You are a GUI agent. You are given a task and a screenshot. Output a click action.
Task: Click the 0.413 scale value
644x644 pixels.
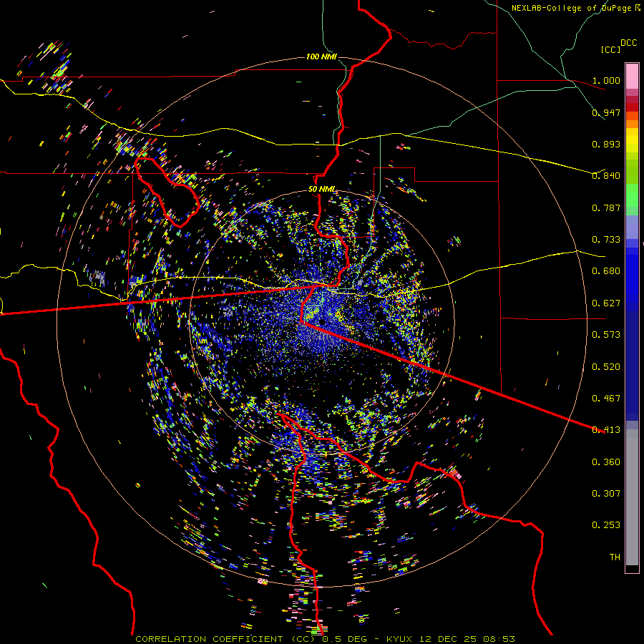(606, 430)
